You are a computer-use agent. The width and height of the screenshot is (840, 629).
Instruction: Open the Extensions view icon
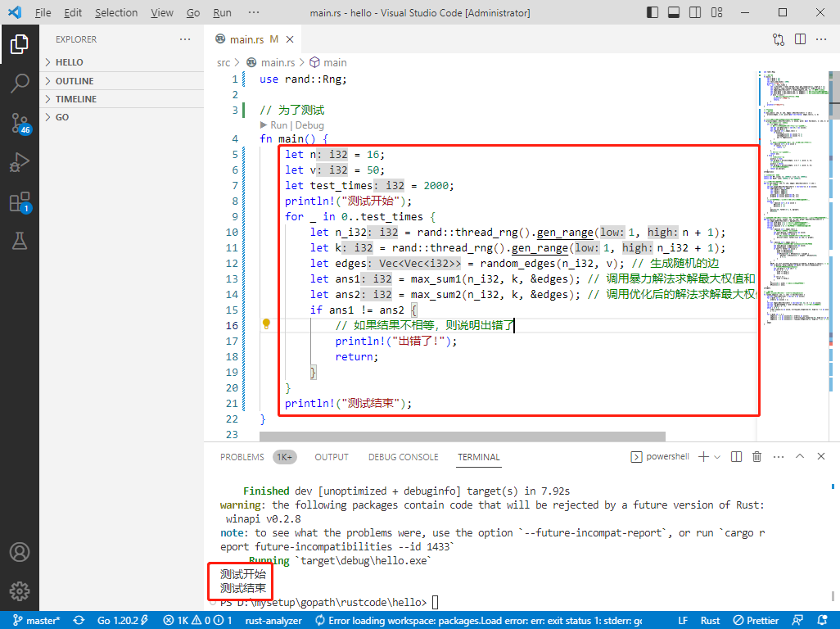coord(20,202)
